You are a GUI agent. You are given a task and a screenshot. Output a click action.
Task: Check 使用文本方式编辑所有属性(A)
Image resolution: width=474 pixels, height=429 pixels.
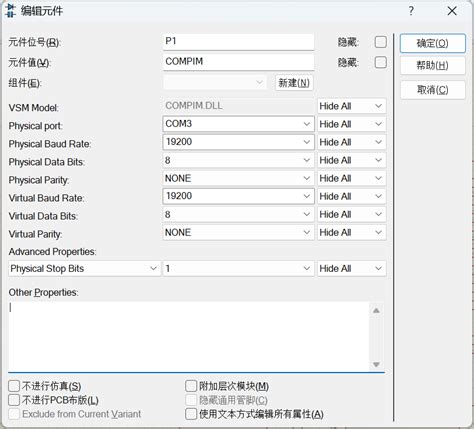point(191,414)
